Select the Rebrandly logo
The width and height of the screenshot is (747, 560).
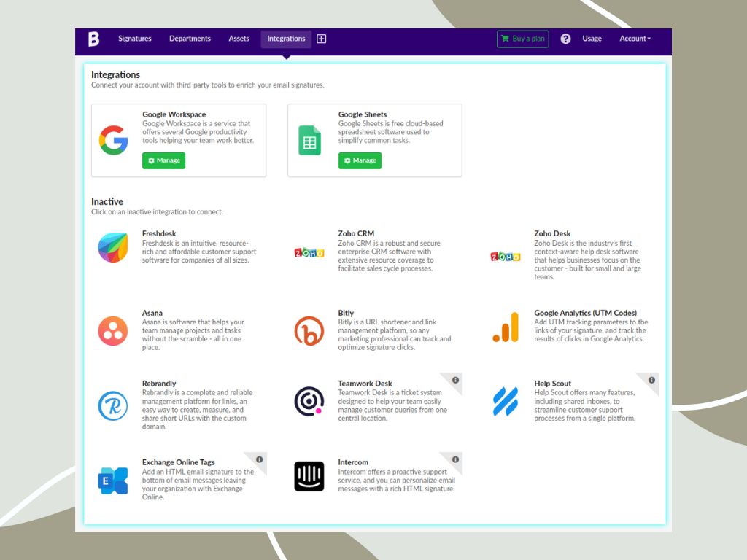tap(113, 406)
